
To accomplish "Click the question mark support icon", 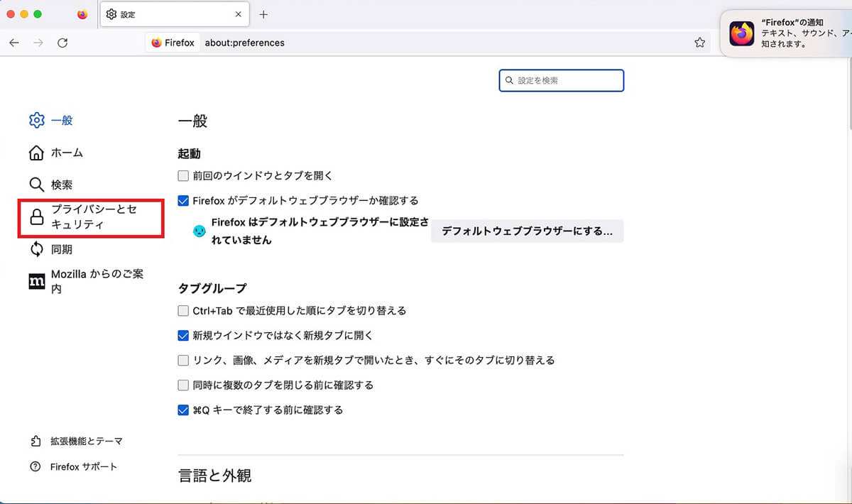I will coord(35,466).
